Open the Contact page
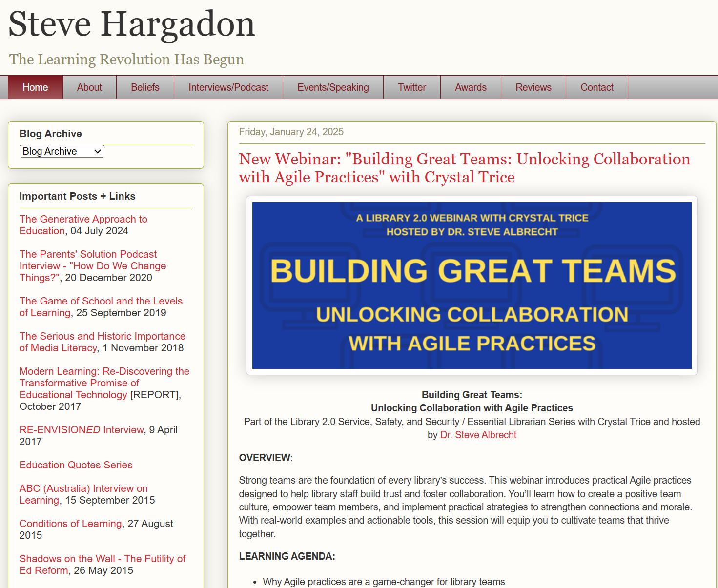Image resolution: width=718 pixels, height=588 pixels. (596, 87)
